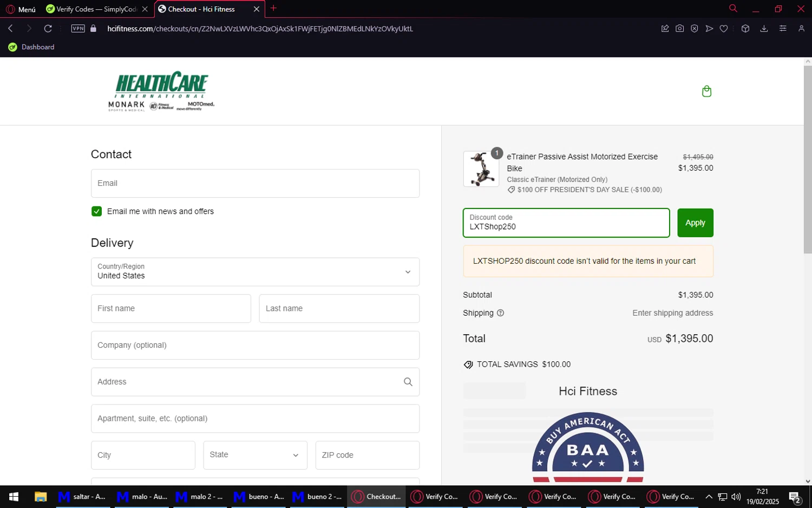The image size is (812, 508).
Task: Open the Opera tab search icon
Action: coord(733,8)
